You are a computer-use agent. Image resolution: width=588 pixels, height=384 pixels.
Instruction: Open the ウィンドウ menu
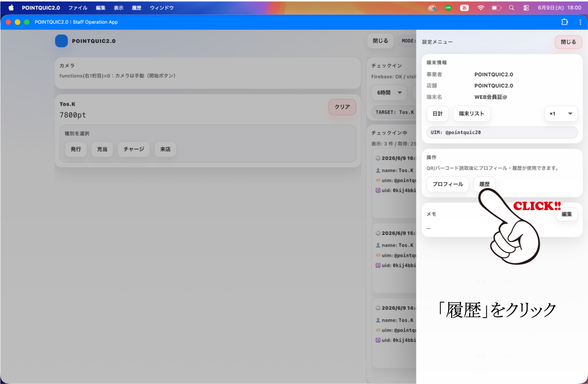(x=162, y=8)
